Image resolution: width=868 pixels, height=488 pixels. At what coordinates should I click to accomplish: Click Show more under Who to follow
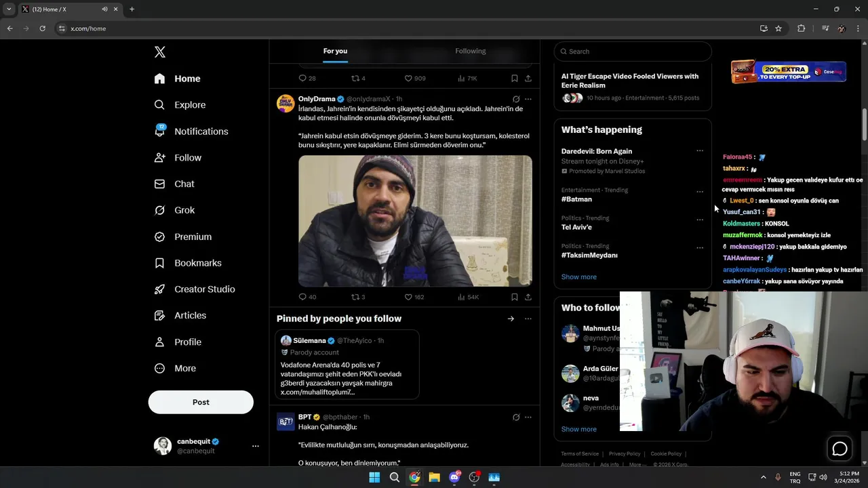click(579, 429)
